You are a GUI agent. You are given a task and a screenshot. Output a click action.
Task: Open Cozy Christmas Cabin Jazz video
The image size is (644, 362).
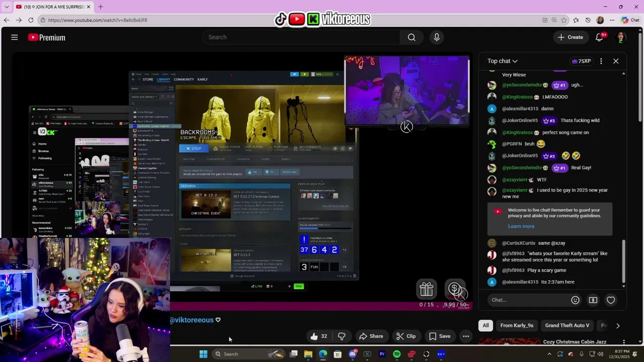click(575, 342)
